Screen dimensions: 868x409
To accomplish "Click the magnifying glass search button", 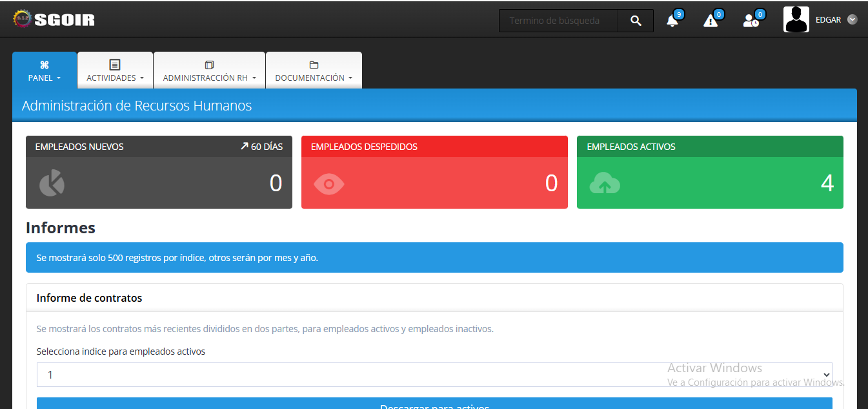I will pyautogui.click(x=636, y=21).
